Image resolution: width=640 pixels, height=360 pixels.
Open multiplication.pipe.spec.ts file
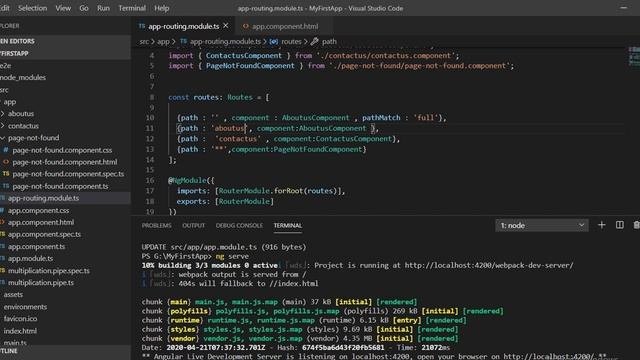pos(49,271)
